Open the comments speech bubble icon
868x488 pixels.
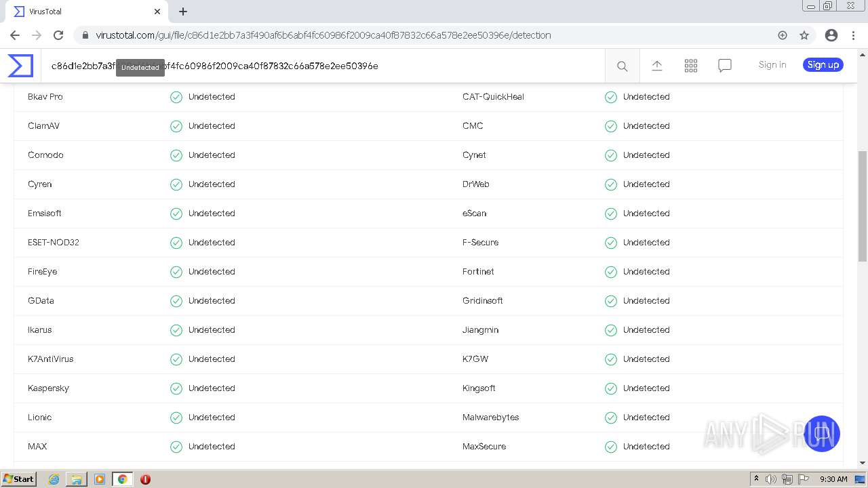[725, 66]
